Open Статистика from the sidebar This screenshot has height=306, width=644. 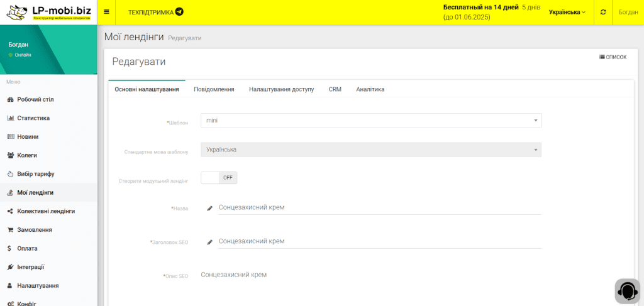coord(33,118)
